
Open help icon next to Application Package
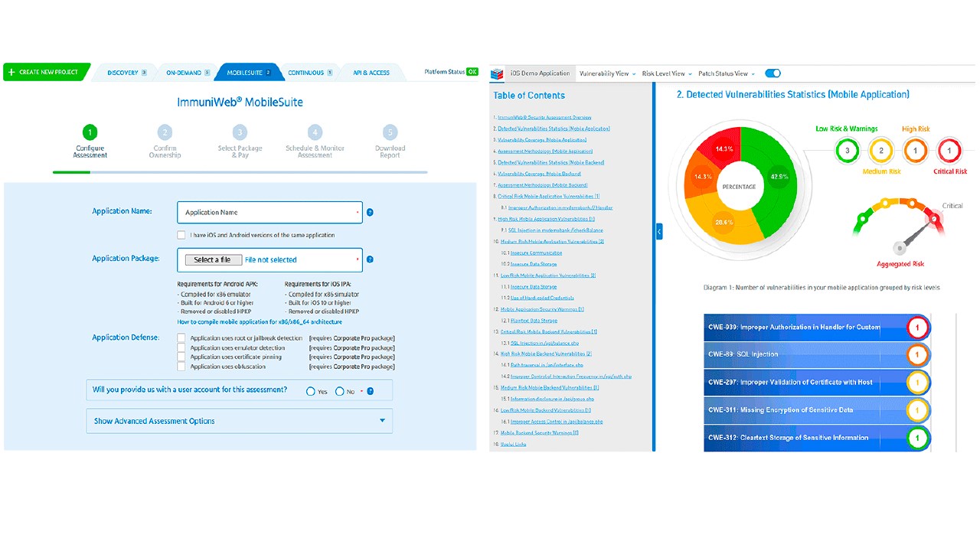click(370, 259)
